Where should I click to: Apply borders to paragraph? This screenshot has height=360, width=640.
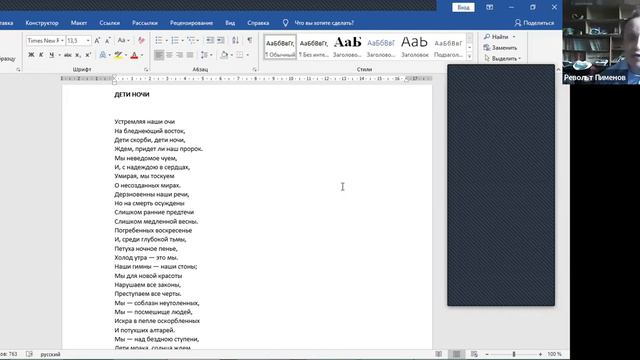click(x=240, y=55)
